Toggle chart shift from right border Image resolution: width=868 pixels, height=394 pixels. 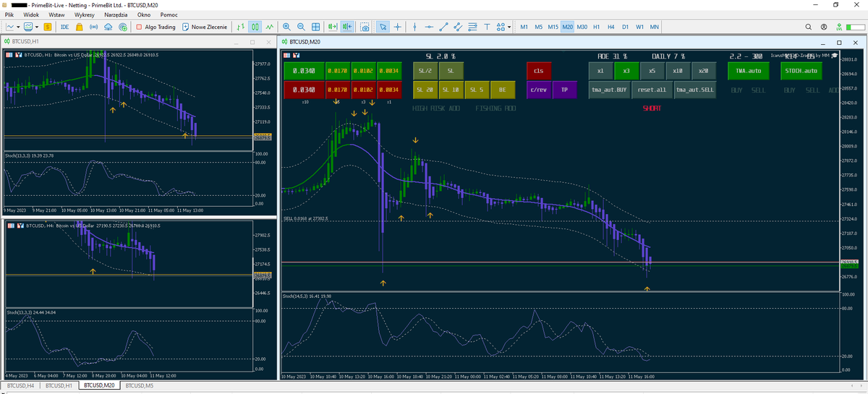(348, 27)
